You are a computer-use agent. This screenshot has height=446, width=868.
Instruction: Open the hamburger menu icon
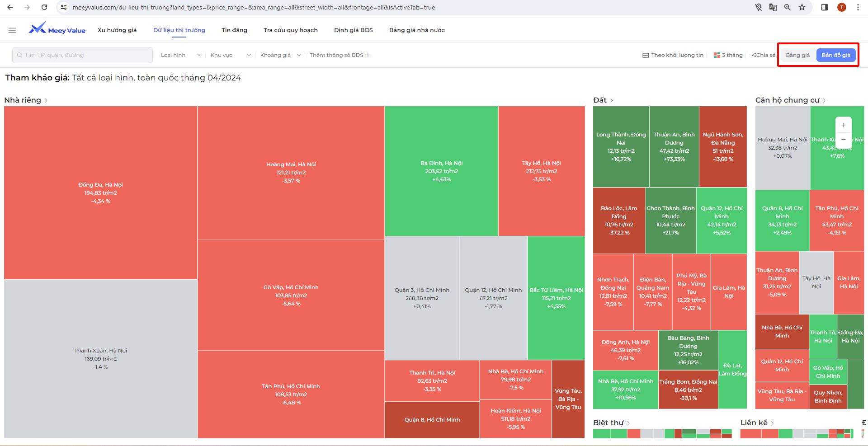[x=12, y=30]
